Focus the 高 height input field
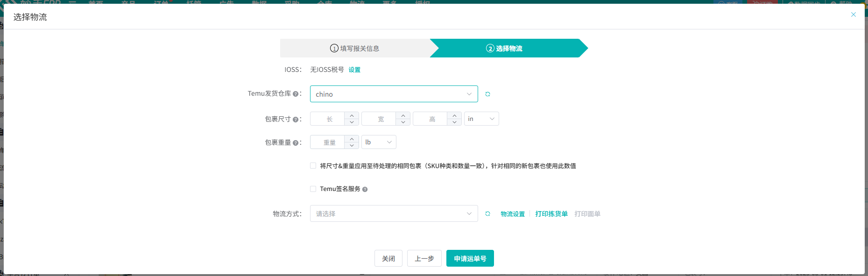Screen dimensions: 868x276 pos(430,119)
